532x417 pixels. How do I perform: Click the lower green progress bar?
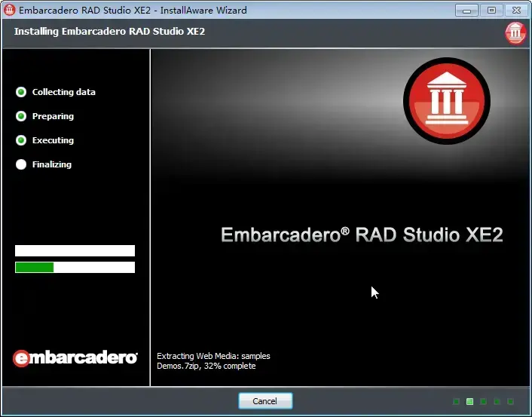point(75,267)
